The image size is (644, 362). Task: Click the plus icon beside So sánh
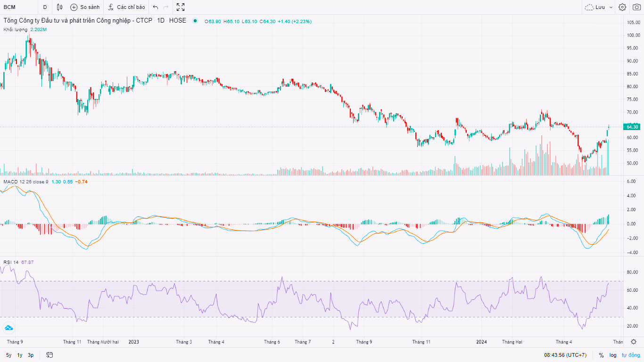point(74,7)
